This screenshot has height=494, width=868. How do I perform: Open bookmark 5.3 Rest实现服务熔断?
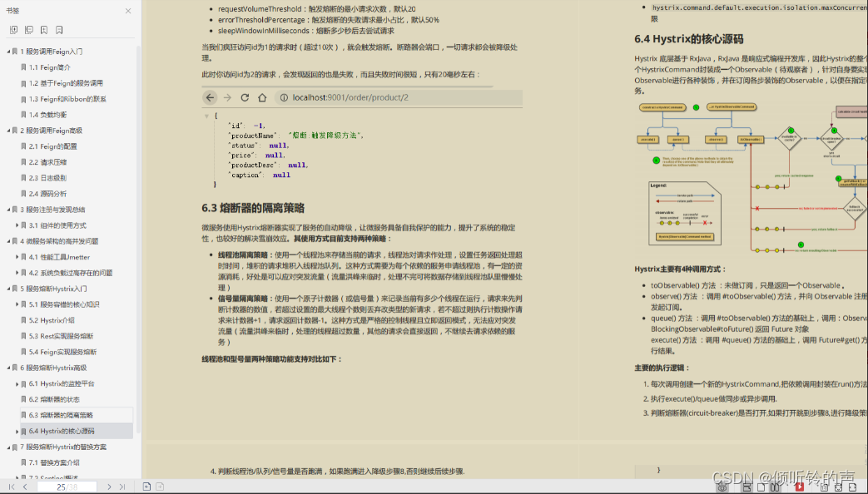pyautogui.click(x=62, y=336)
